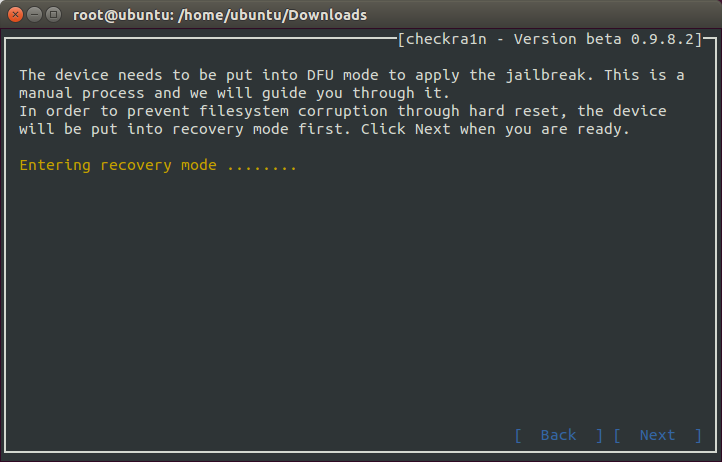Screen dimensions: 722x462
Task: Click the 'checkra1n - Version beta 0.9.8.2' header
Action: pyautogui.click(x=550, y=39)
